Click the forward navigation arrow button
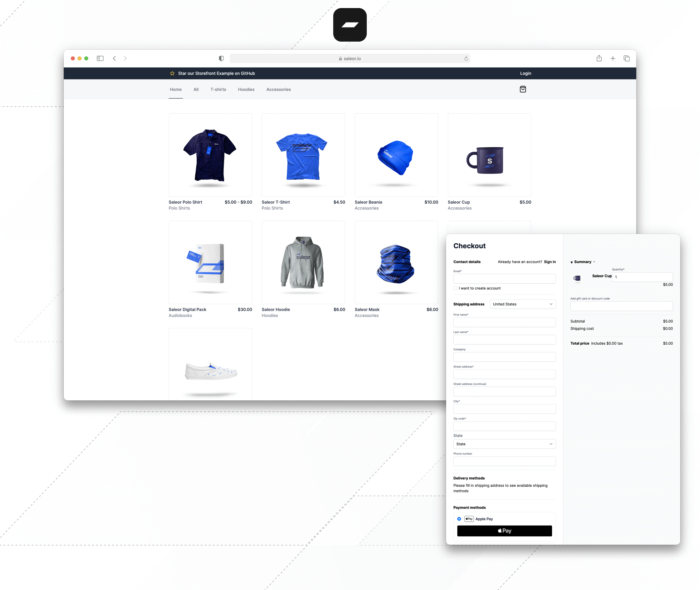 pyautogui.click(x=125, y=58)
